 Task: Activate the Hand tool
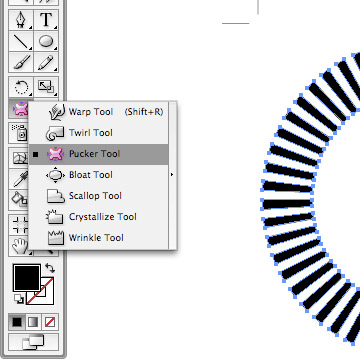coord(19,246)
